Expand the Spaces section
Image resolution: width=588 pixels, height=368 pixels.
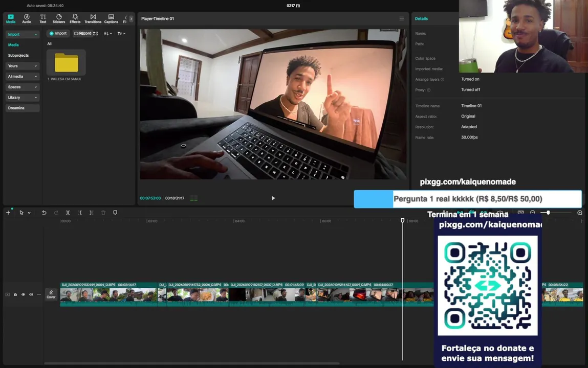23,87
